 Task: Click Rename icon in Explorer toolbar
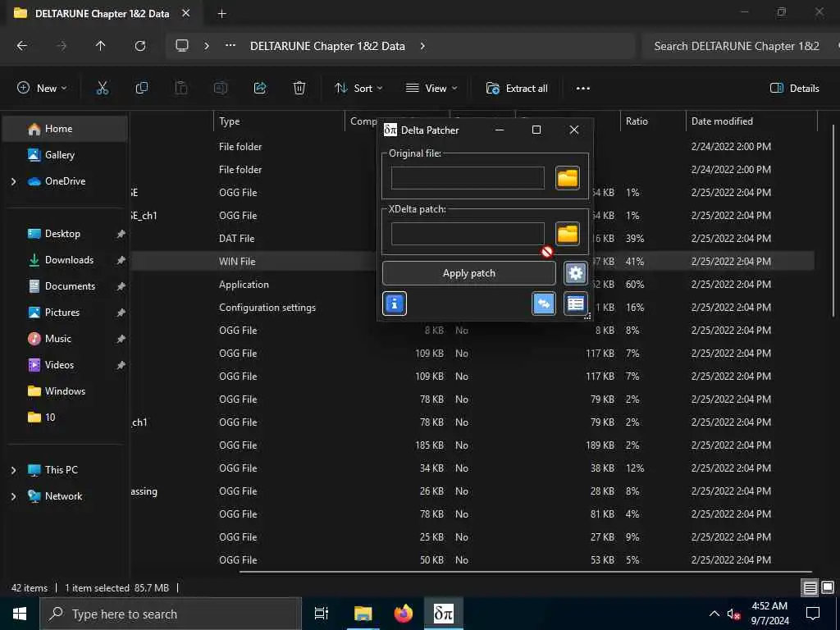click(220, 89)
